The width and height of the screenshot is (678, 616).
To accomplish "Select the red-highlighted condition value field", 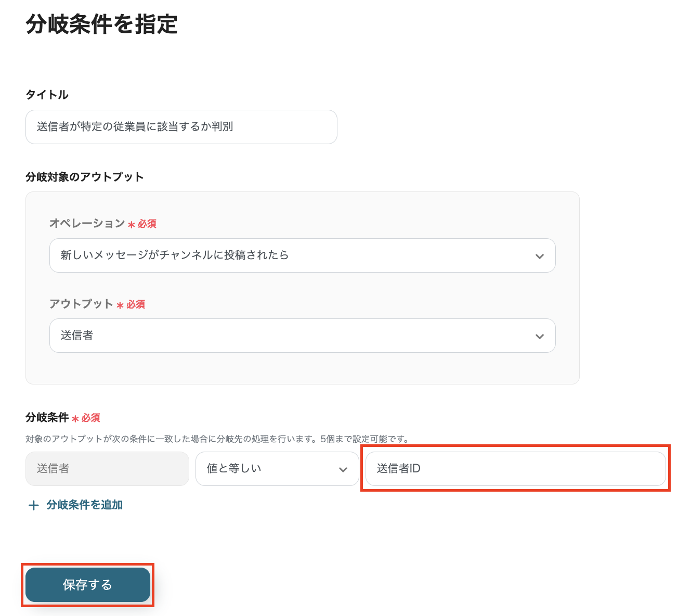I will coord(515,469).
